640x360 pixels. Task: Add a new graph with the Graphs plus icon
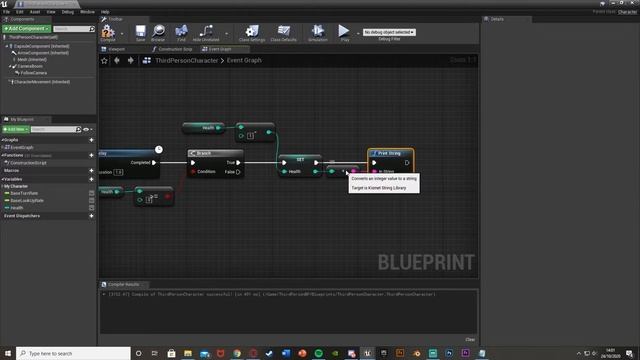(91, 140)
